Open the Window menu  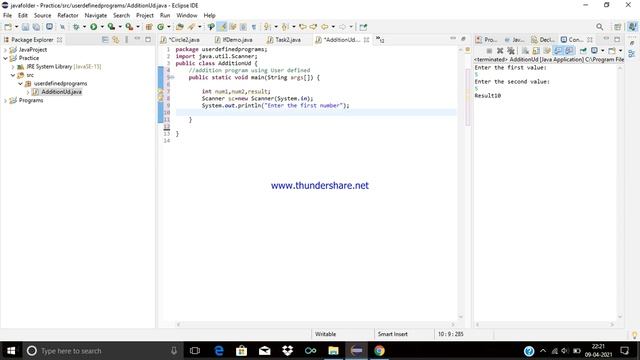point(187,16)
